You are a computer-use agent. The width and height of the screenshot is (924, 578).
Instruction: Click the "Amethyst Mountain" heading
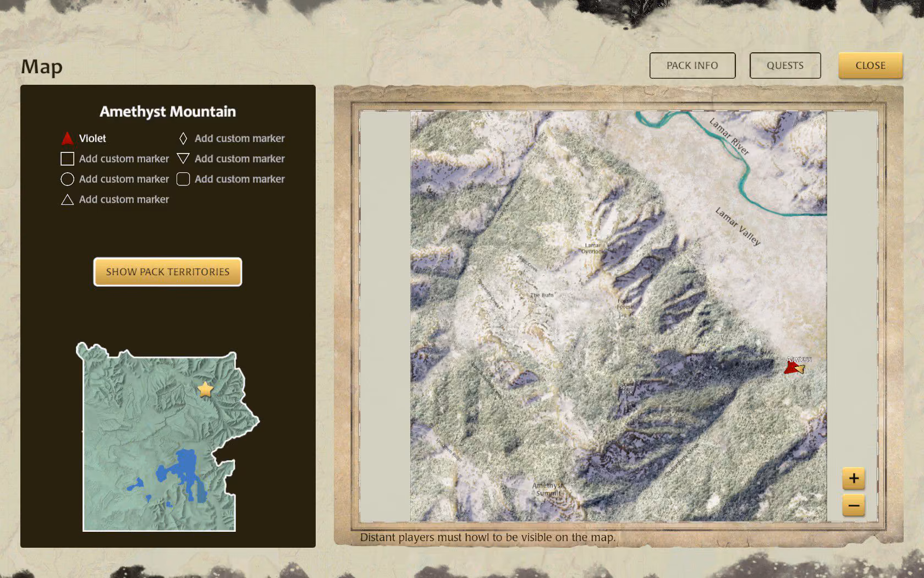[x=168, y=112]
